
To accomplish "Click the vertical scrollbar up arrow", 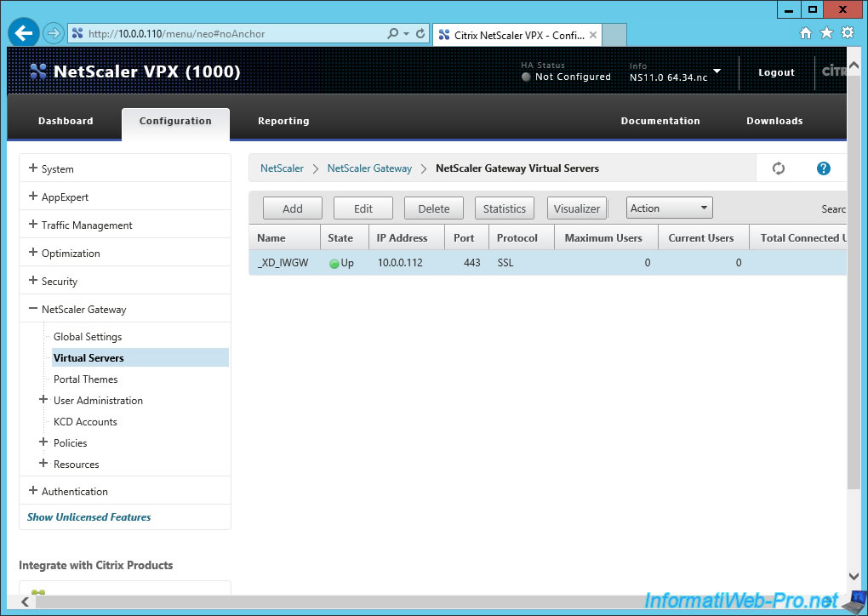I will (x=854, y=66).
